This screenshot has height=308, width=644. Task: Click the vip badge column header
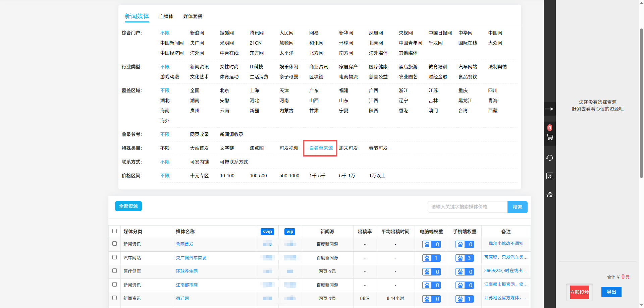click(290, 232)
